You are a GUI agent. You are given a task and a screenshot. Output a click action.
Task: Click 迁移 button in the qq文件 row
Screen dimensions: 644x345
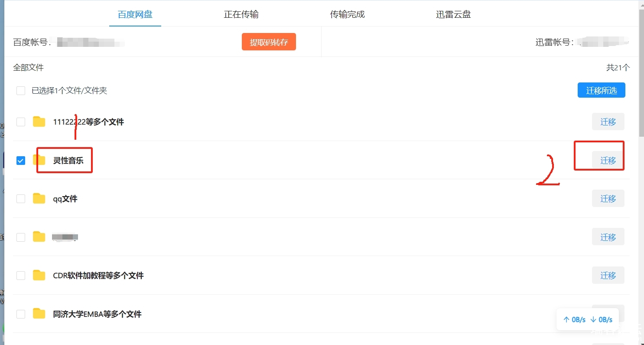(x=608, y=199)
